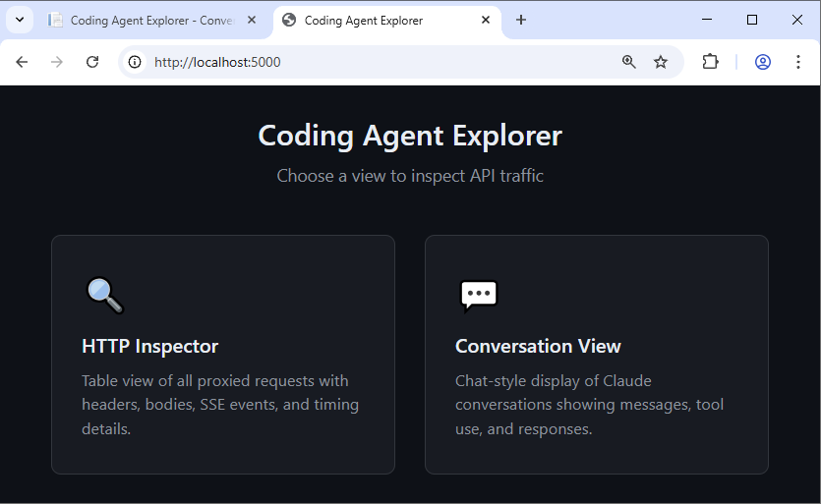Open the Chrome profile menu

coord(763,62)
